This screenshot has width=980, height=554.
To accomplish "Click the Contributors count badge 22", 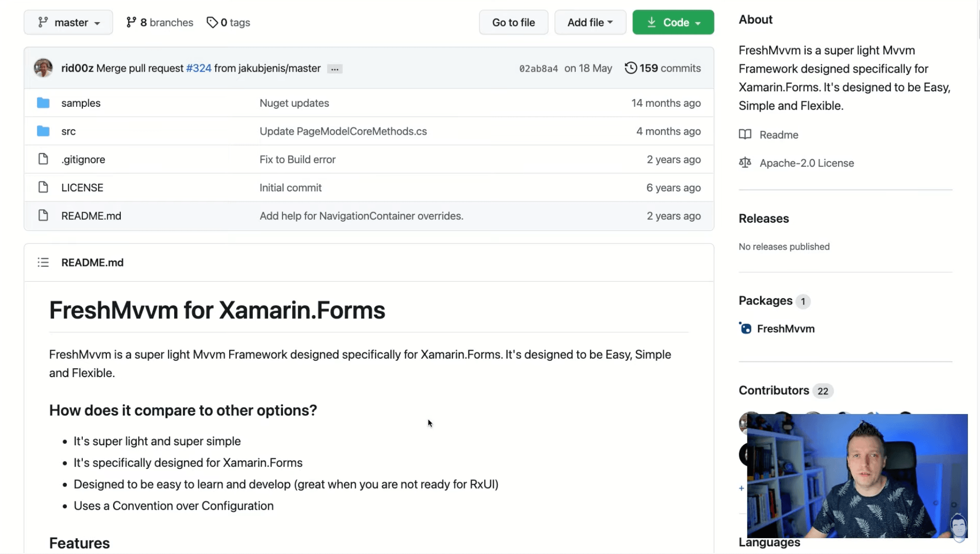I will [823, 391].
